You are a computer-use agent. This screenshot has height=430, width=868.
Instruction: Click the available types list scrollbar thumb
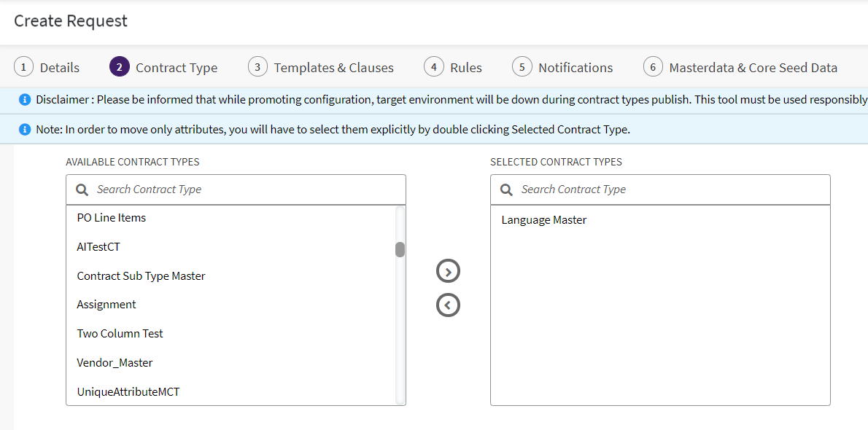pos(400,250)
